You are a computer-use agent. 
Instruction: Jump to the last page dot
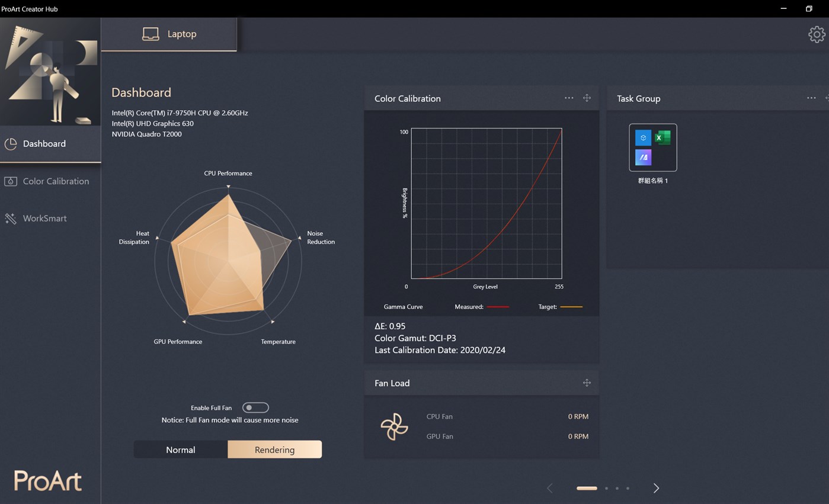tap(628, 488)
